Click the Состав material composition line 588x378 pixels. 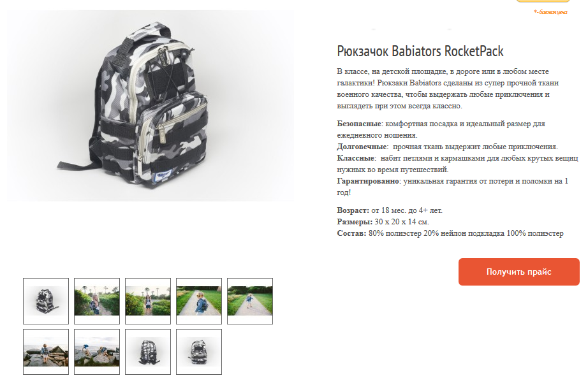tap(450, 234)
